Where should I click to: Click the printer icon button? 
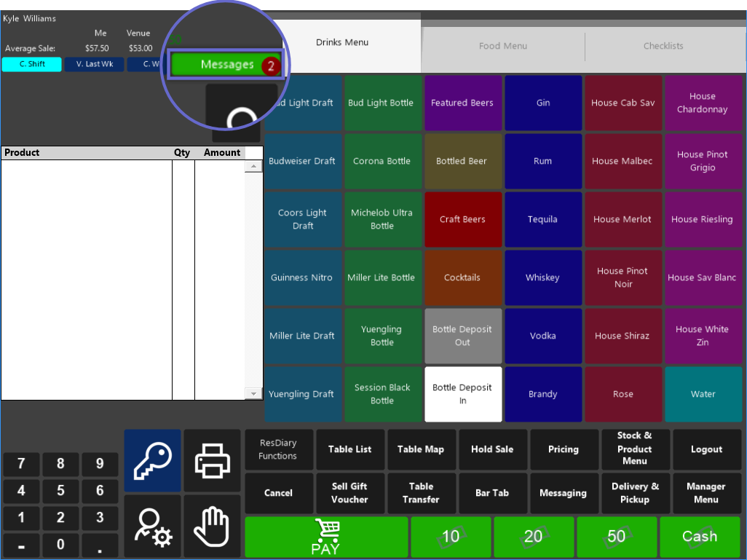212,460
